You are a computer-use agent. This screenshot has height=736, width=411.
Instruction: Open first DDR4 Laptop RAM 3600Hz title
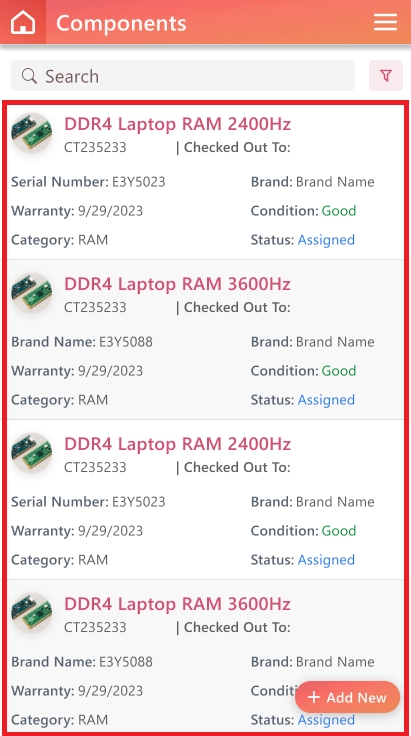[x=177, y=284]
